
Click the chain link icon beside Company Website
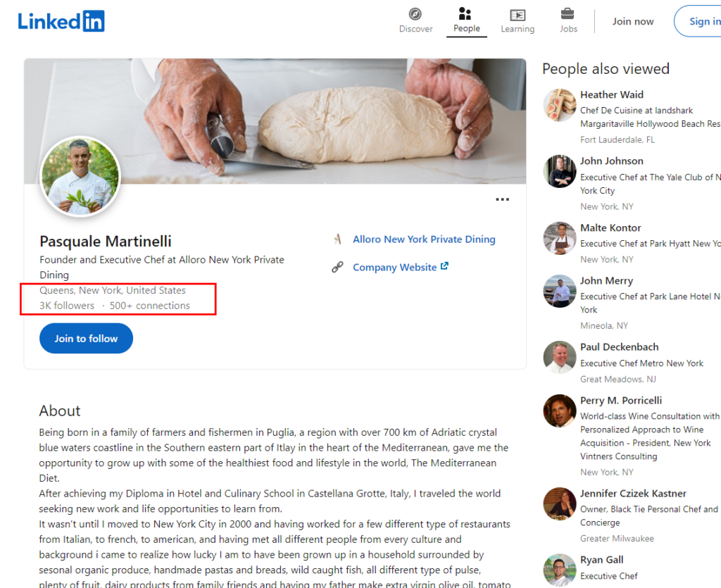click(x=338, y=267)
